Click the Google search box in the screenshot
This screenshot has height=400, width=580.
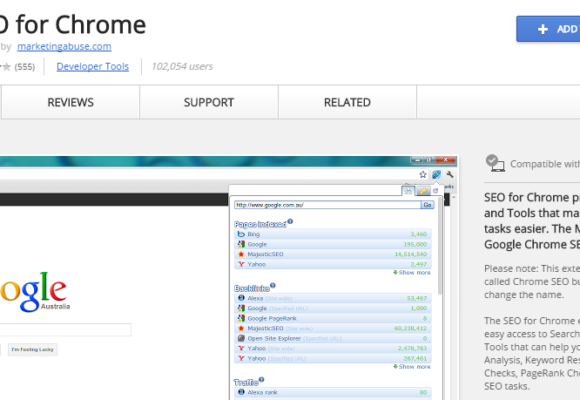click(x=65, y=330)
